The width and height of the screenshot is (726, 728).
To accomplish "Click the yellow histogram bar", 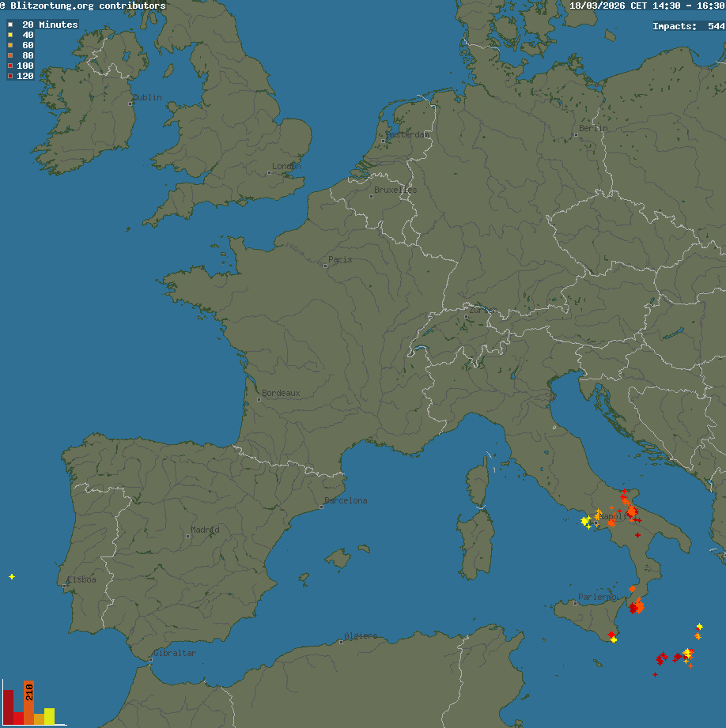I will [x=49, y=716].
